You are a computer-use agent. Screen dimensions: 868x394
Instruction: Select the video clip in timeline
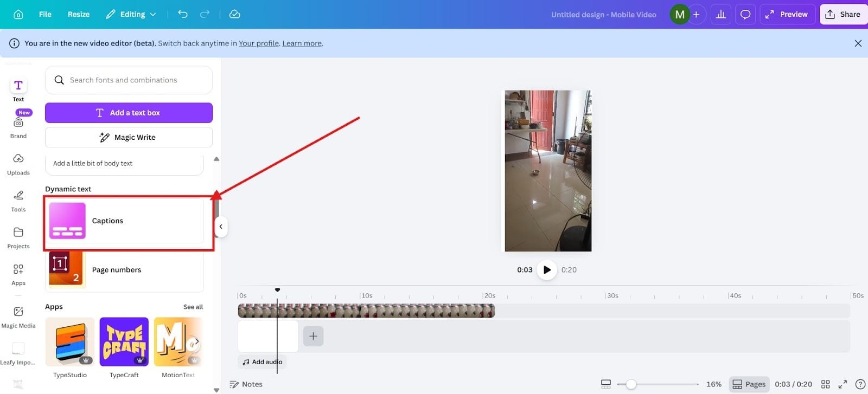tap(366, 311)
